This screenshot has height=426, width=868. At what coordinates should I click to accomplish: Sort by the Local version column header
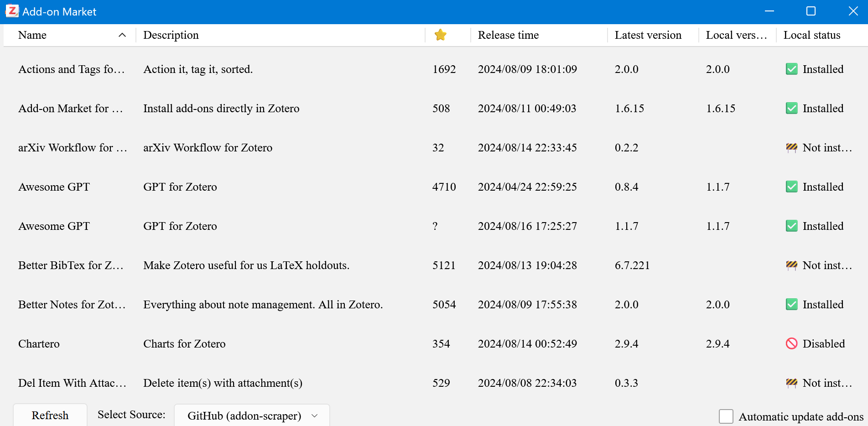coord(737,35)
